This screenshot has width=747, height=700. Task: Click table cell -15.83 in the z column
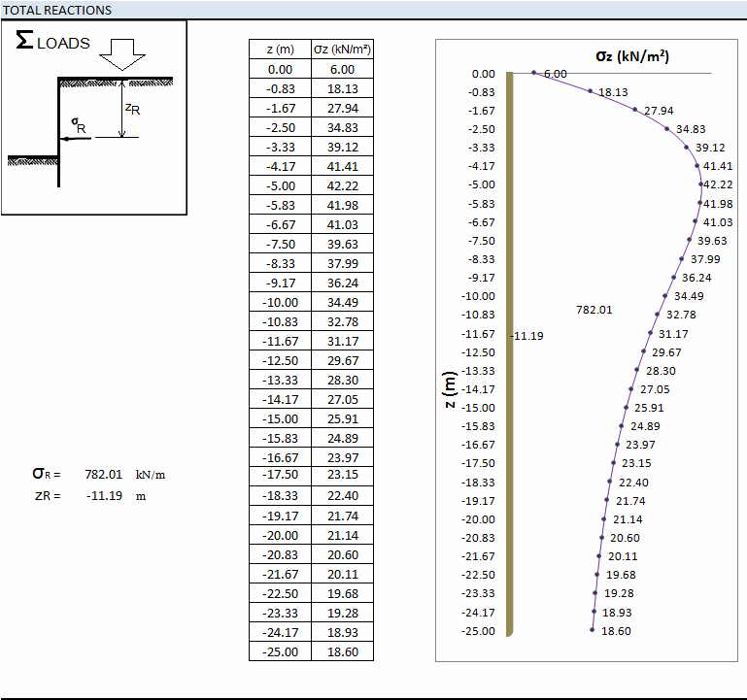[x=280, y=438]
